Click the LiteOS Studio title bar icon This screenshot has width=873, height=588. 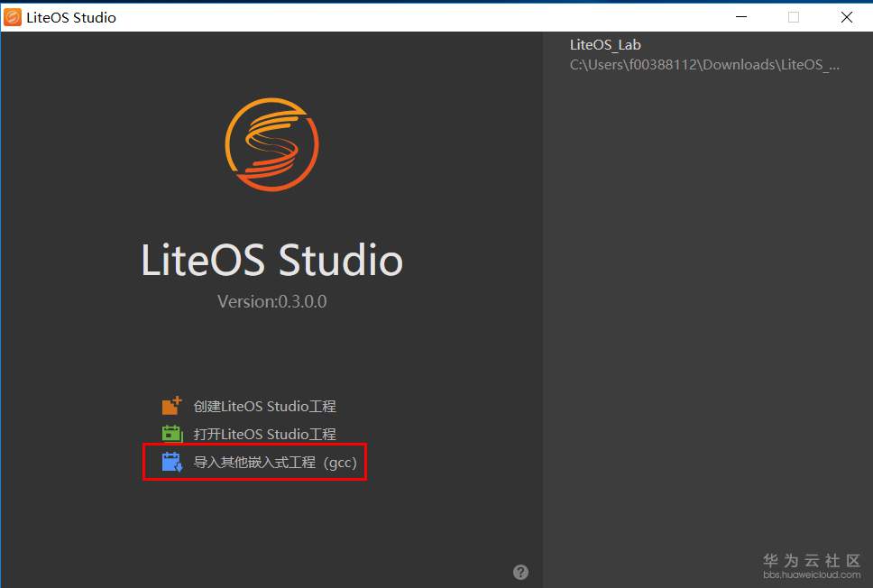click(x=13, y=17)
